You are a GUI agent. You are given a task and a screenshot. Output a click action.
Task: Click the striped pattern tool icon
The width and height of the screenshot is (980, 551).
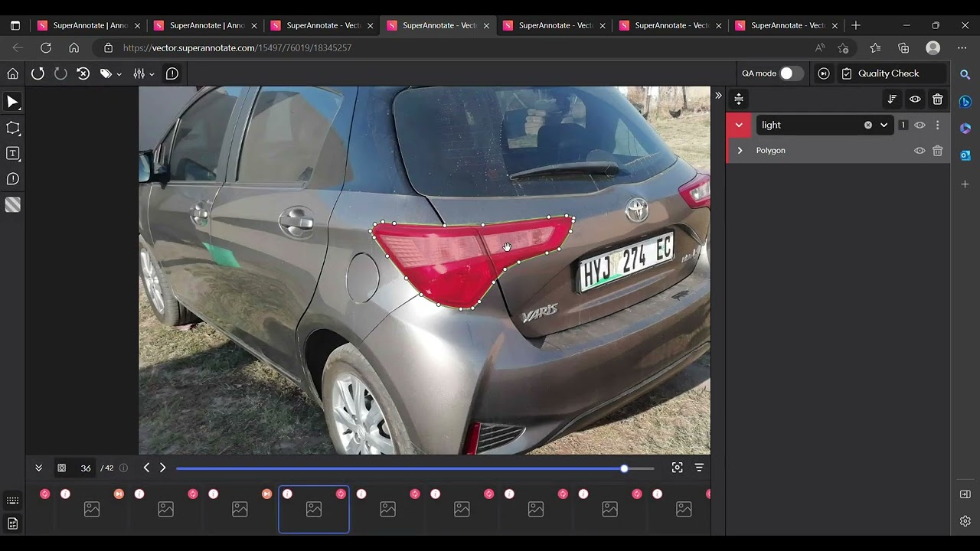tap(12, 204)
